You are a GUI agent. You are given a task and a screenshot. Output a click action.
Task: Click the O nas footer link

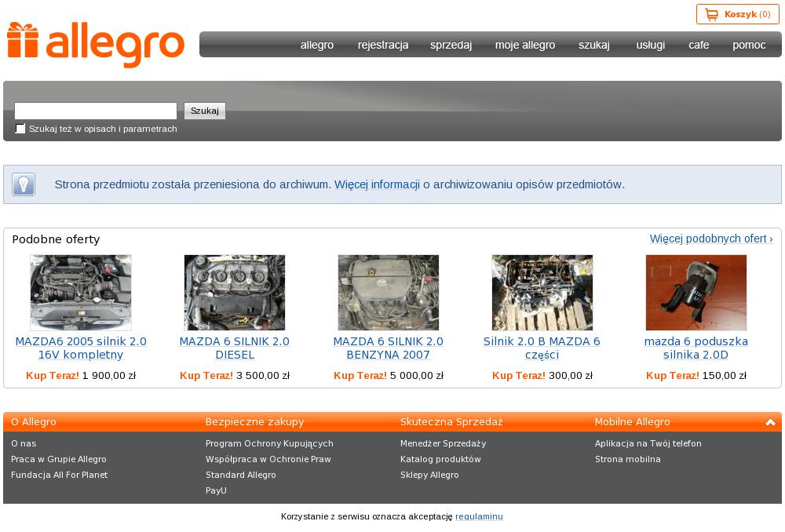coord(24,443)
